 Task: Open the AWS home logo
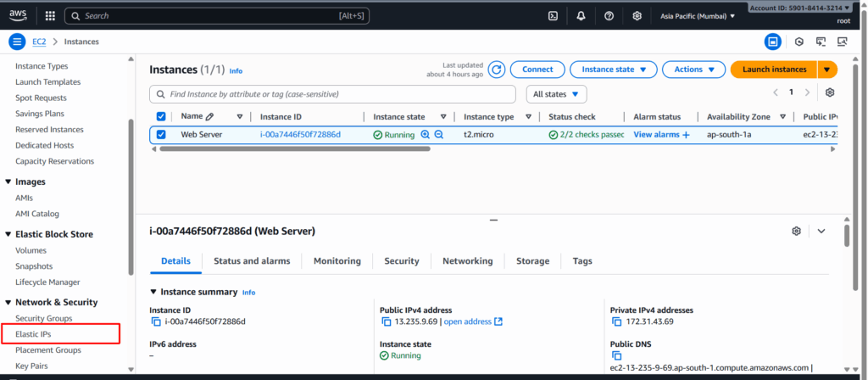(18, 15)
